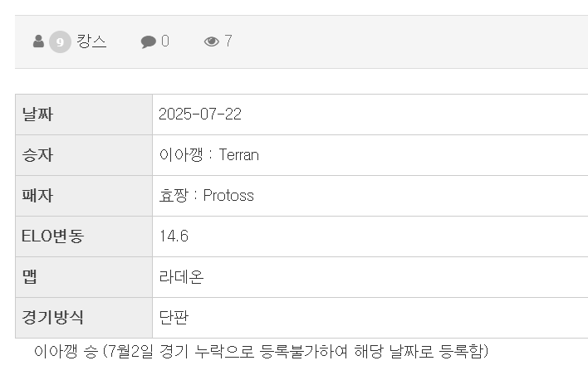Click the ELO변동 row header
Viewport: 588px width, 385px height.
[84, 236]
